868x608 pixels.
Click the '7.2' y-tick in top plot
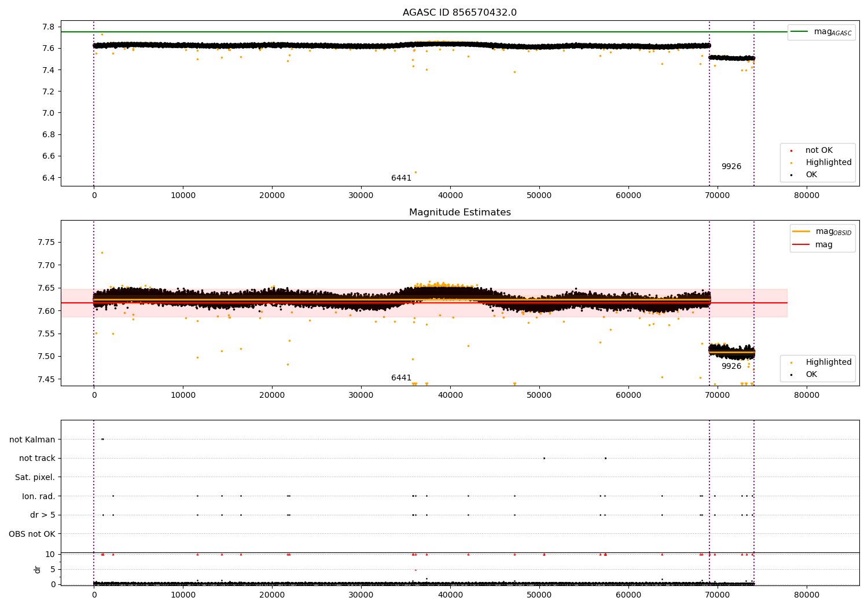point(49,91)
